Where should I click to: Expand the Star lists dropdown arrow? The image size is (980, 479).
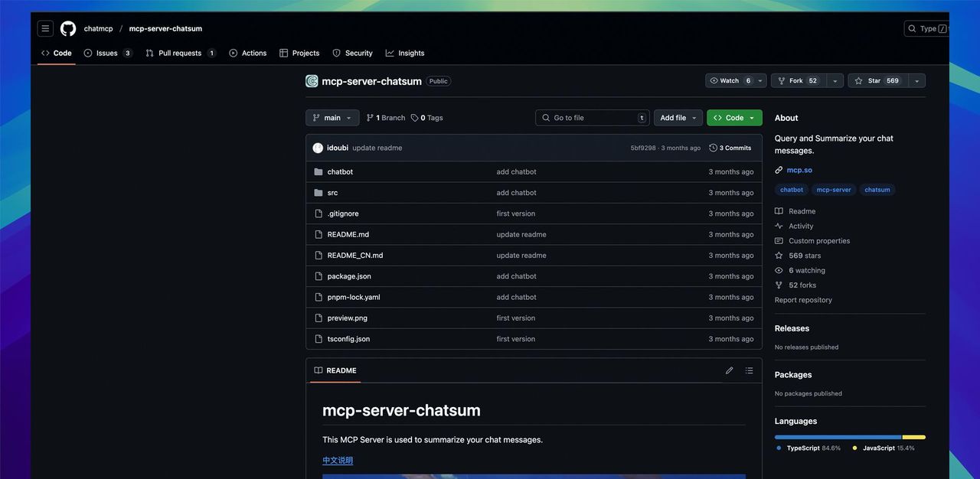click(x=916, y=81)
